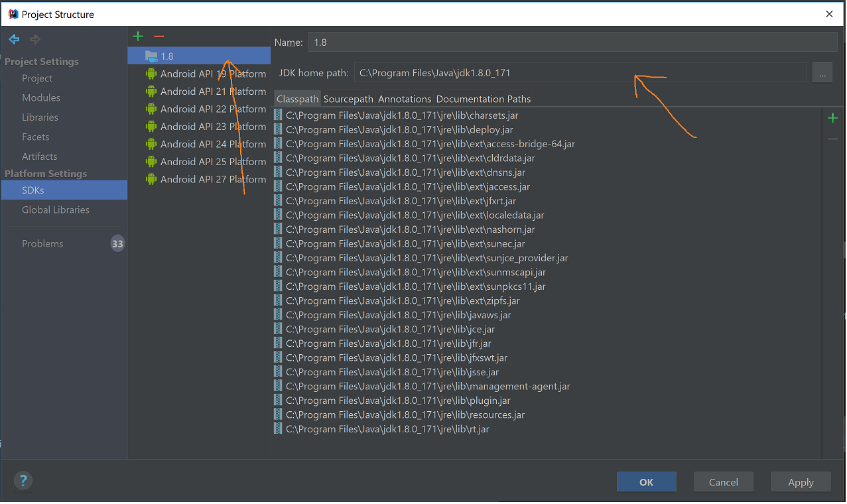Viewport: 847px width, 504px height.
Task: Switch to the Classpath tab
Action: coord(298,99)
